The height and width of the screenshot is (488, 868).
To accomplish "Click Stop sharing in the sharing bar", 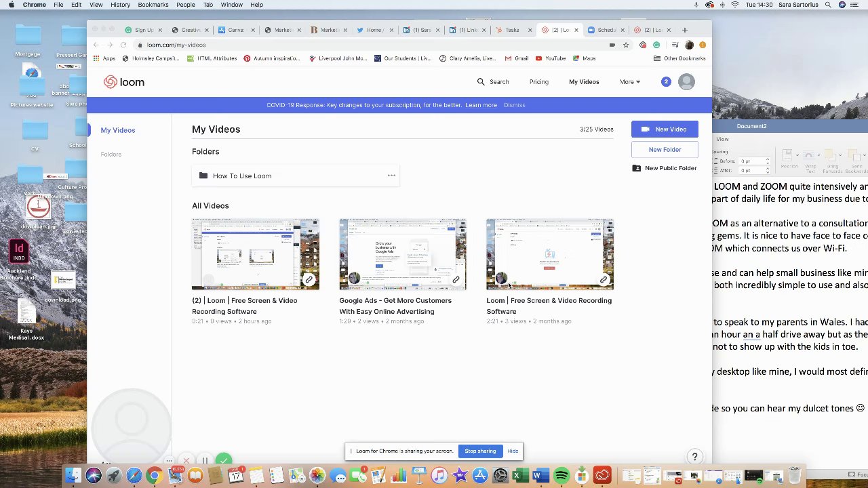I will pyautogui.click(x=480, y=451).
